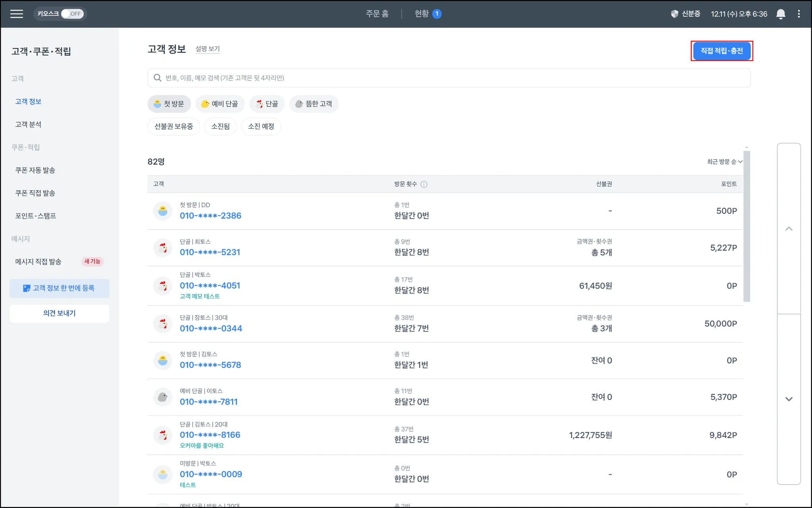Open the hamburger menu icon
This screenshot has width=812, height=508.
click(17, 14)
